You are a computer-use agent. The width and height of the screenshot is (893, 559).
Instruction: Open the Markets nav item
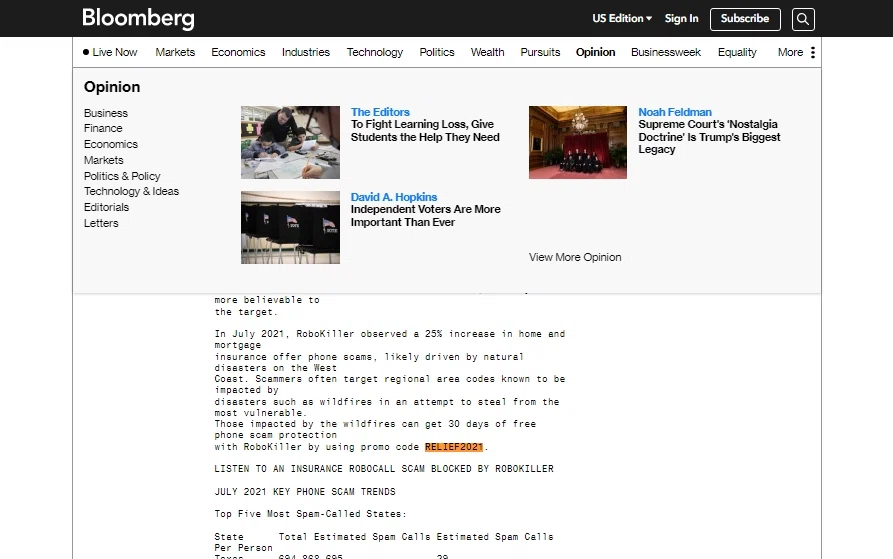pos(175,52)
